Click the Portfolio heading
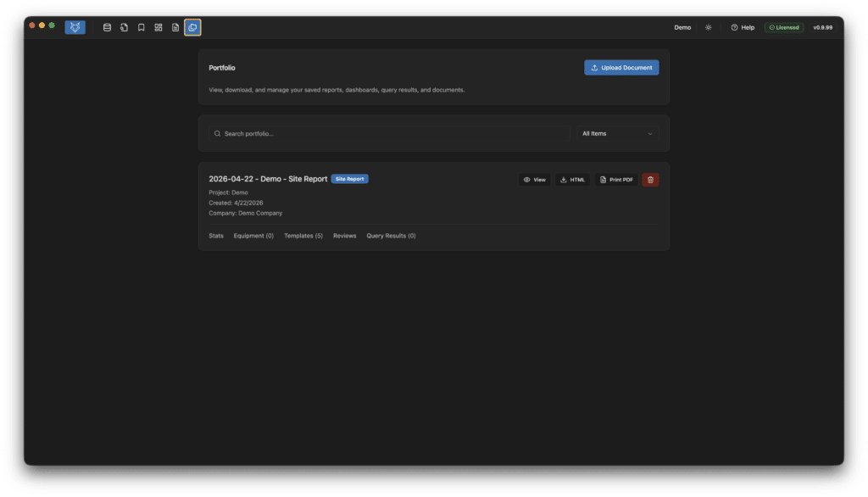 click(222, 68)
